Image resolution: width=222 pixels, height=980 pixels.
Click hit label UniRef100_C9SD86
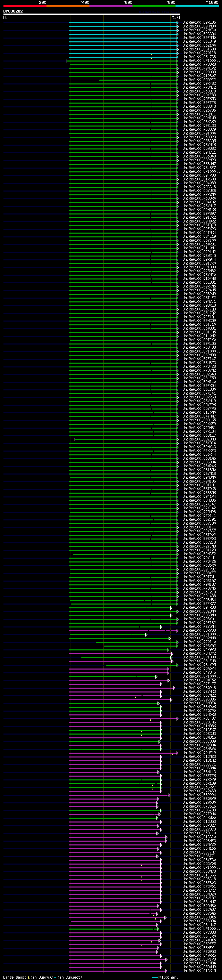tap(199, 699)
